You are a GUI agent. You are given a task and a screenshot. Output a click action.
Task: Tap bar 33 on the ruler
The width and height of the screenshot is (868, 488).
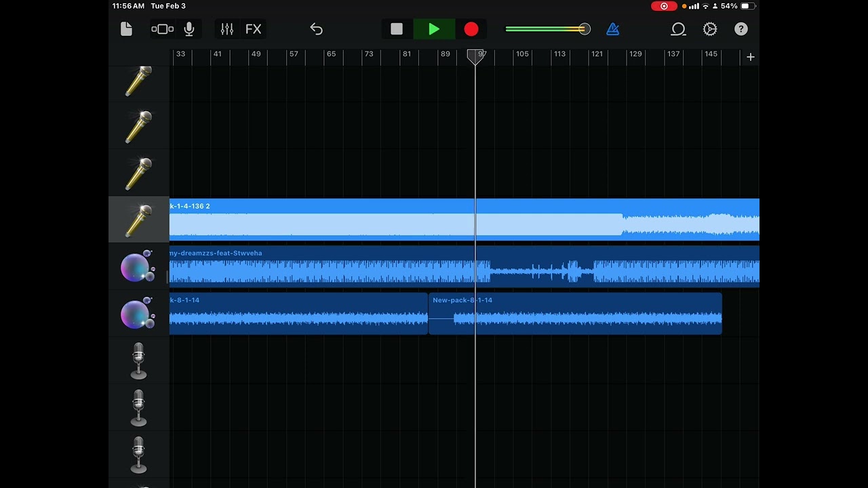tap(180, 54)
